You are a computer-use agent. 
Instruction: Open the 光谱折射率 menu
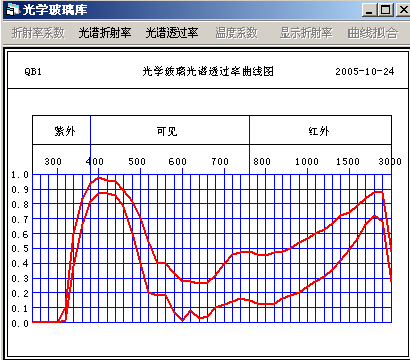pyautogui.click(x=105, y=33)
